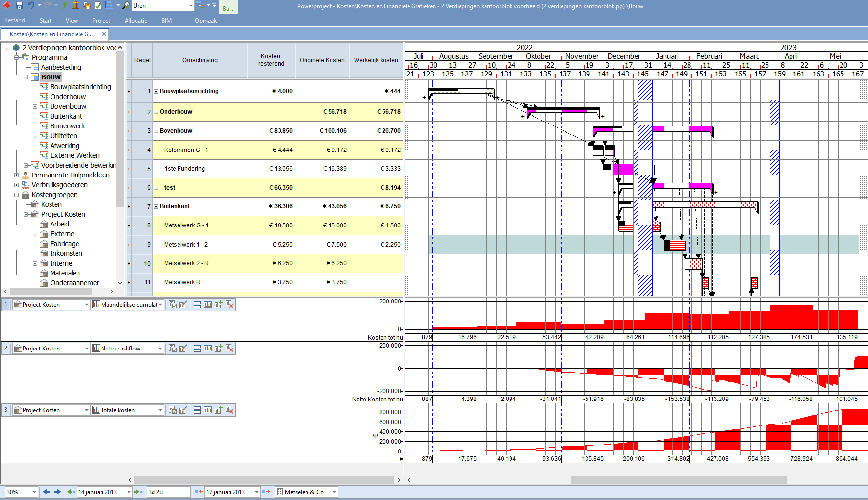Click split rows icon in graph 1 toolbar
Image resolution: width=868 pixels, height=500 pixels.
197,304
